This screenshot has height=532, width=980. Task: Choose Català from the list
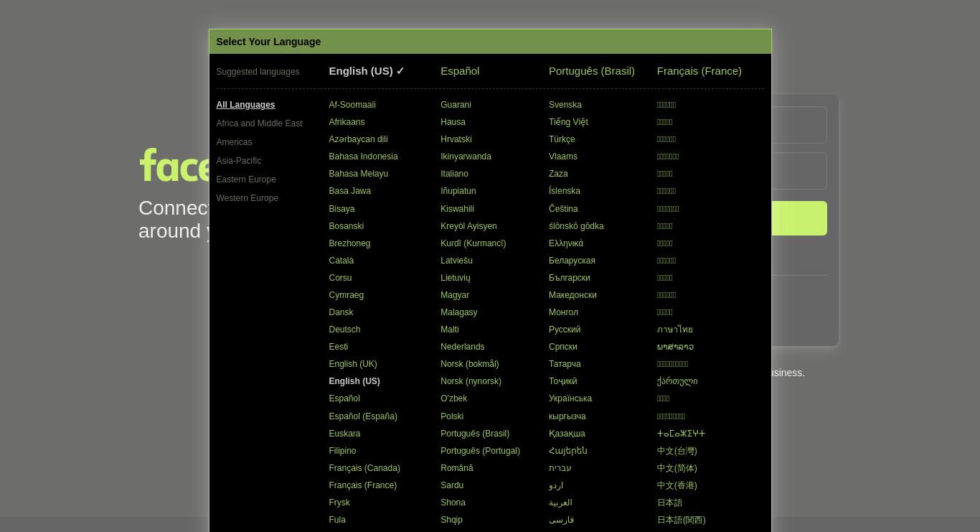click(x=341, y=261)
